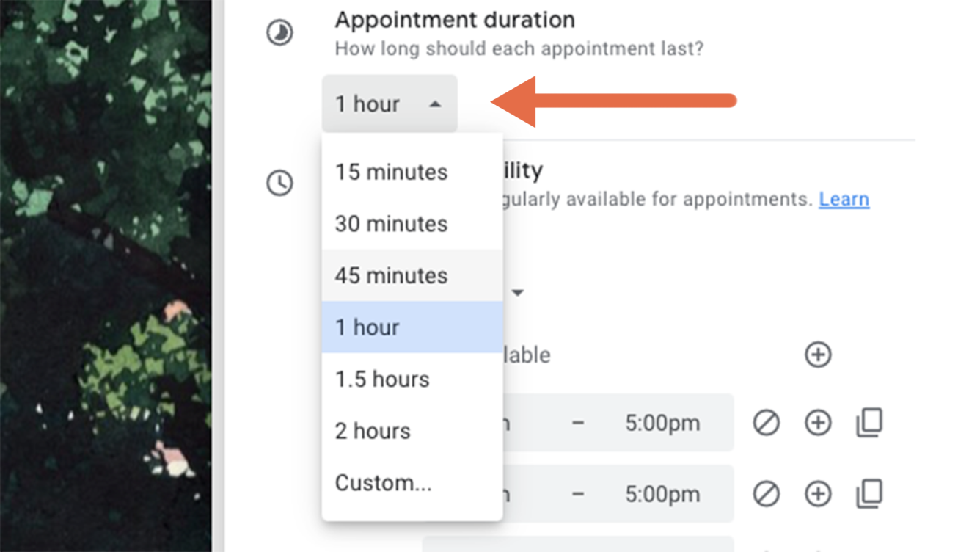Open the "Custom..." duration option
Viewport: 980px width, 552px height.
(x=383, y=483)
